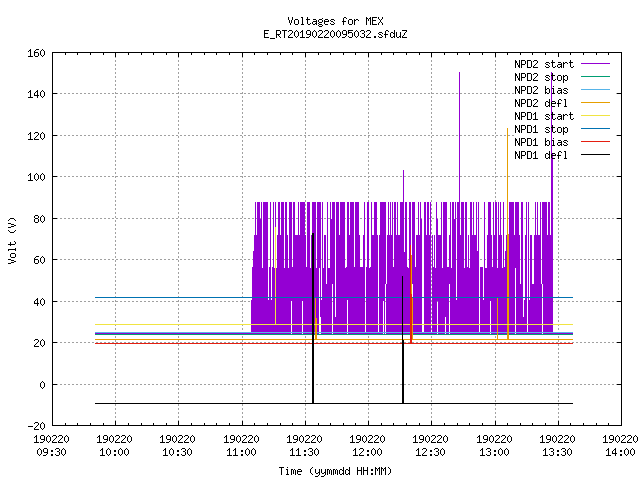Click the black NPD1 defl spike near 11:30

(x=313, y=318)
